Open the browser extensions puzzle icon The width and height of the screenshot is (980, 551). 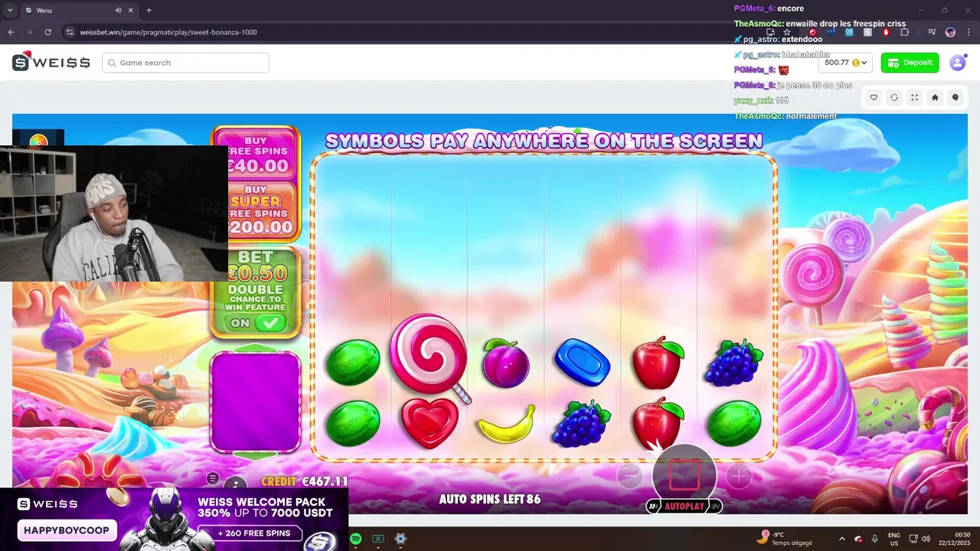click(x=905, y=32)
